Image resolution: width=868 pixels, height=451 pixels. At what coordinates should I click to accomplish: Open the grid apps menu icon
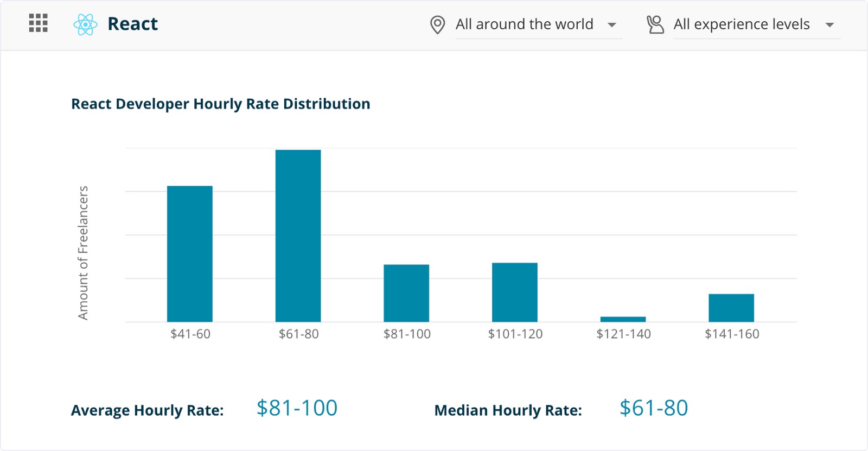[38, 23]
